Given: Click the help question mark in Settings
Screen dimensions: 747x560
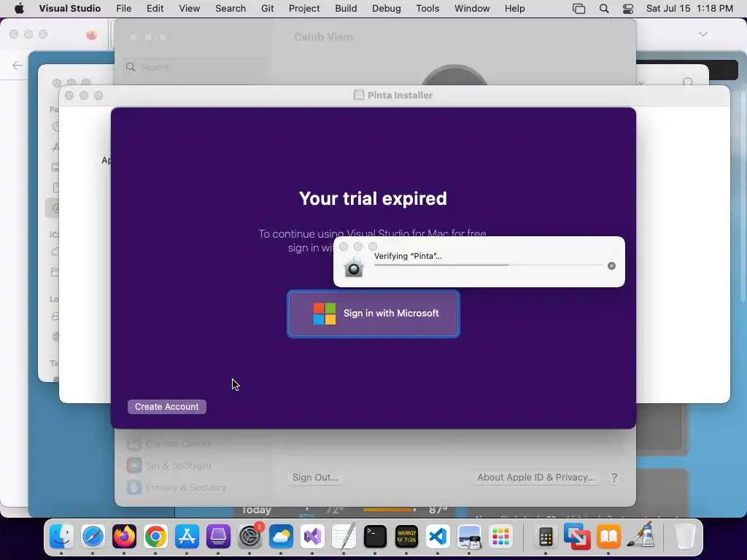Looking at the screenshot, I should [614, 478].
